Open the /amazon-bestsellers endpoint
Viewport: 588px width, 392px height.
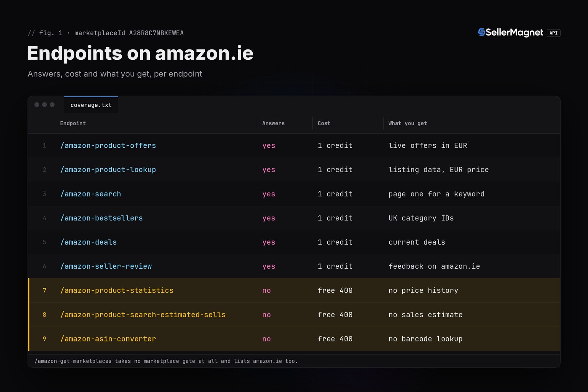pos(101,218)
